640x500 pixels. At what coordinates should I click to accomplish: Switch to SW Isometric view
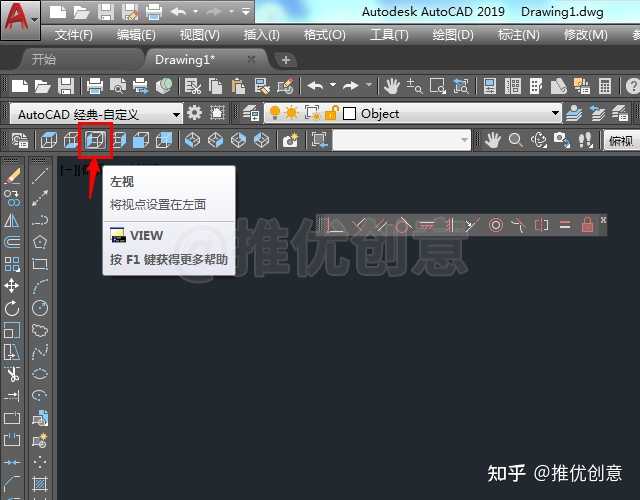coord(193,140)
